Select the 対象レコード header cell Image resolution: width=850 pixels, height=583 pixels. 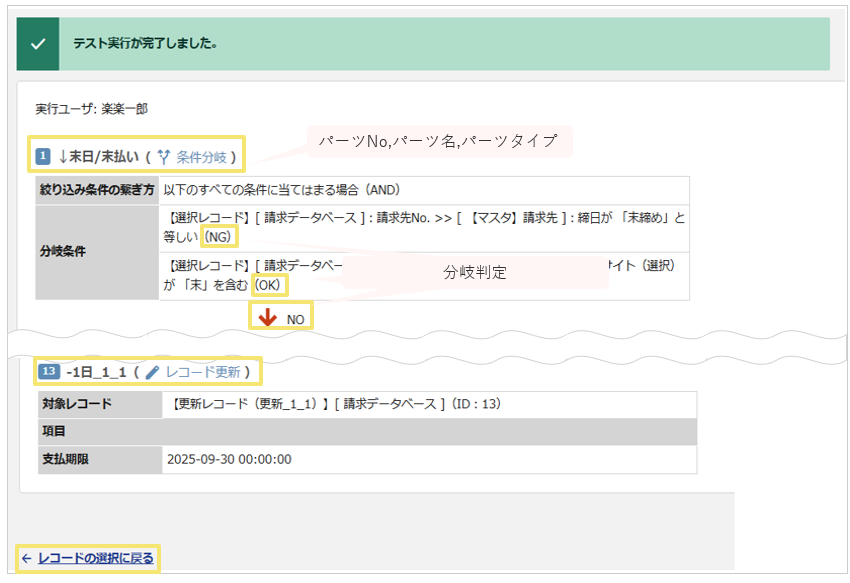(100, 404)
